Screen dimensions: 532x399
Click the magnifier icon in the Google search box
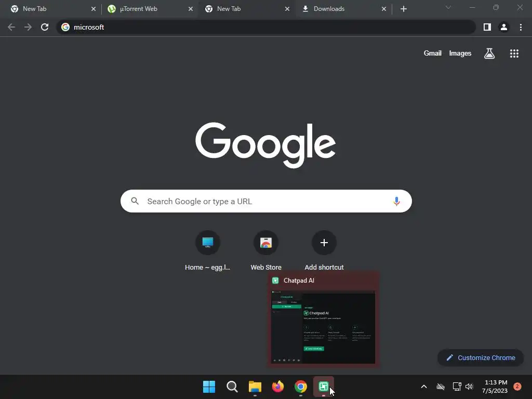[x=135, y=201]
